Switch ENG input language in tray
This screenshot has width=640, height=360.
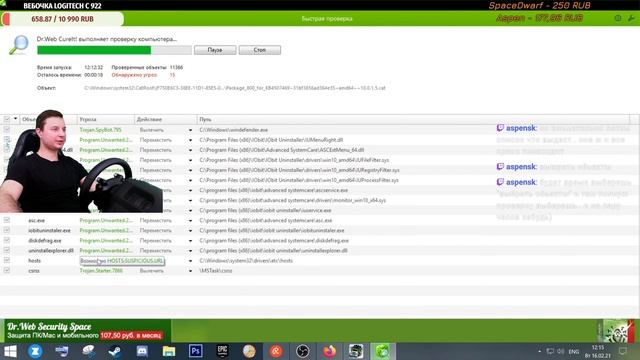click(573, 351)
